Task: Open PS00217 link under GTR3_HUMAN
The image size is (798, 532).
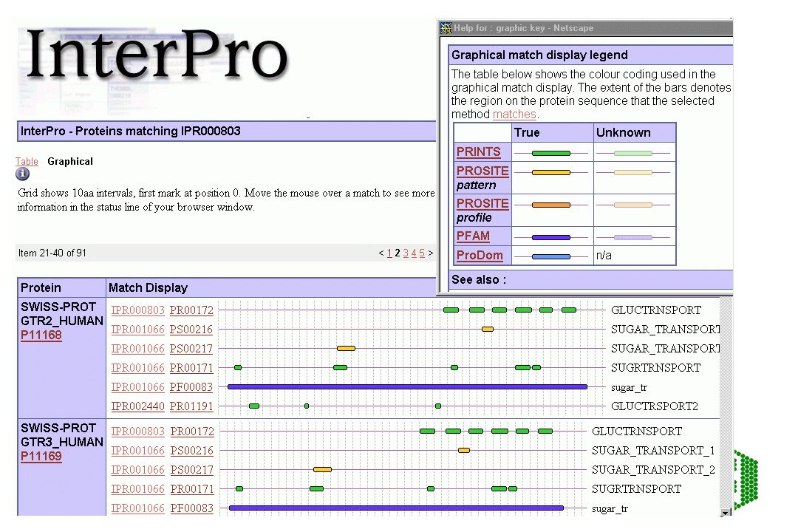Action: pos(191,470)
